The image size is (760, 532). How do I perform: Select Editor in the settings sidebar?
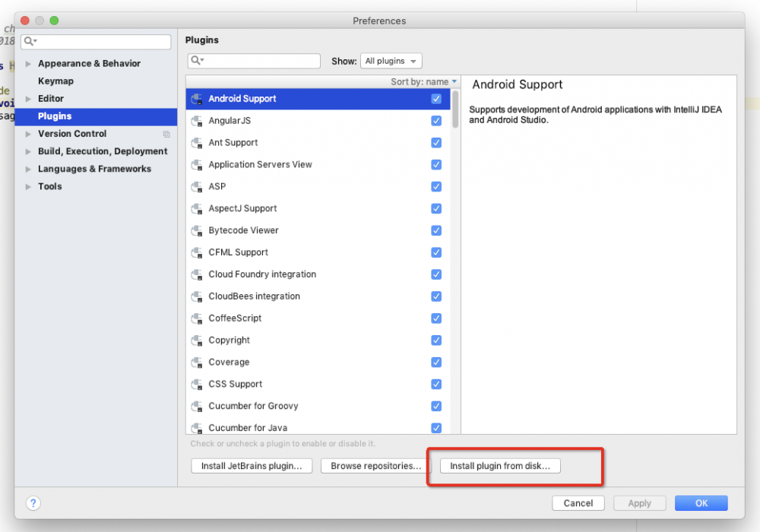[x=52, y=98]
